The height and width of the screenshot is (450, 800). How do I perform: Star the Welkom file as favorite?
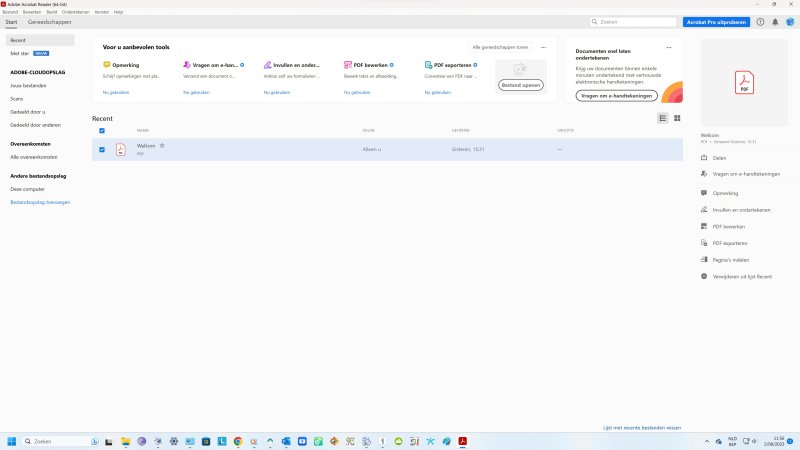click(162, 146)
